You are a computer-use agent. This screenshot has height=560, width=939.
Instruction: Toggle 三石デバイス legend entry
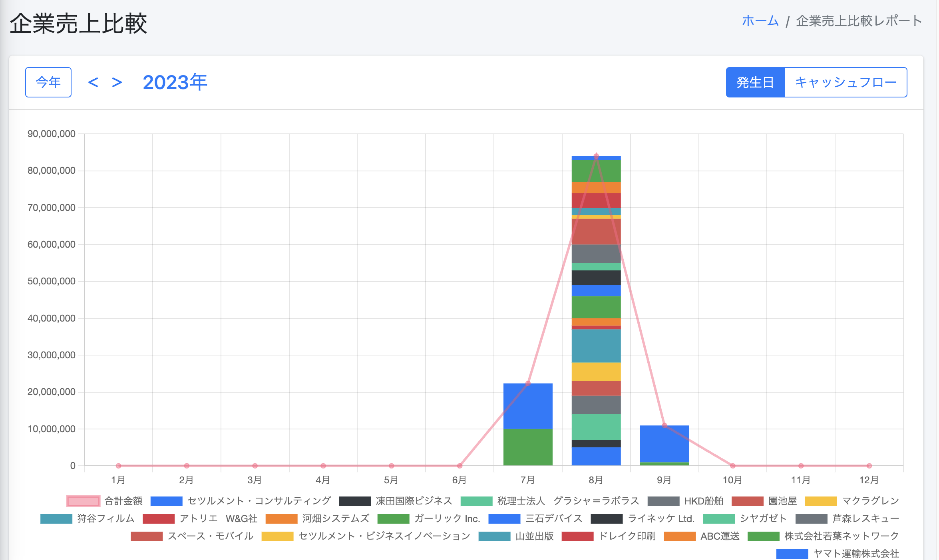click(x=535, y=518)
